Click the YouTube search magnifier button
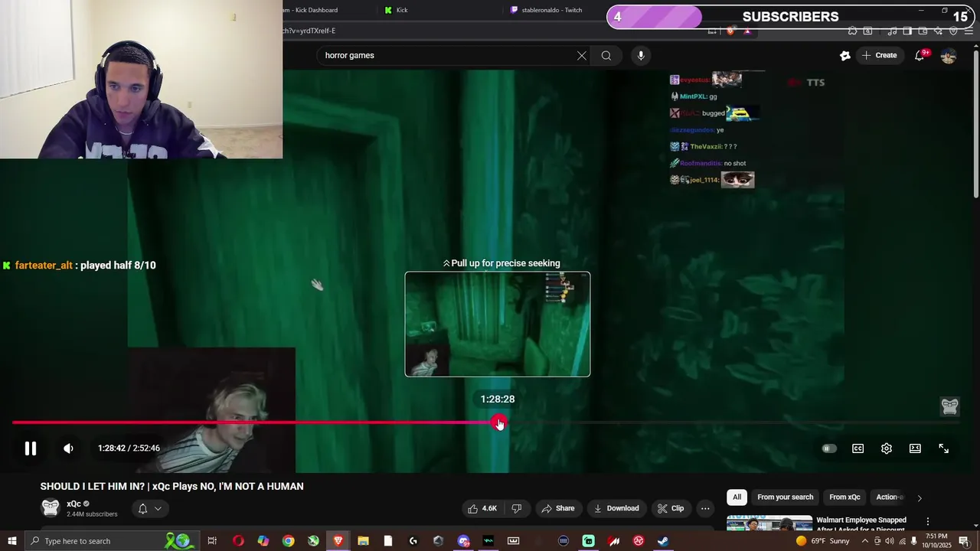The image size is (980, 551). point(606,55)
